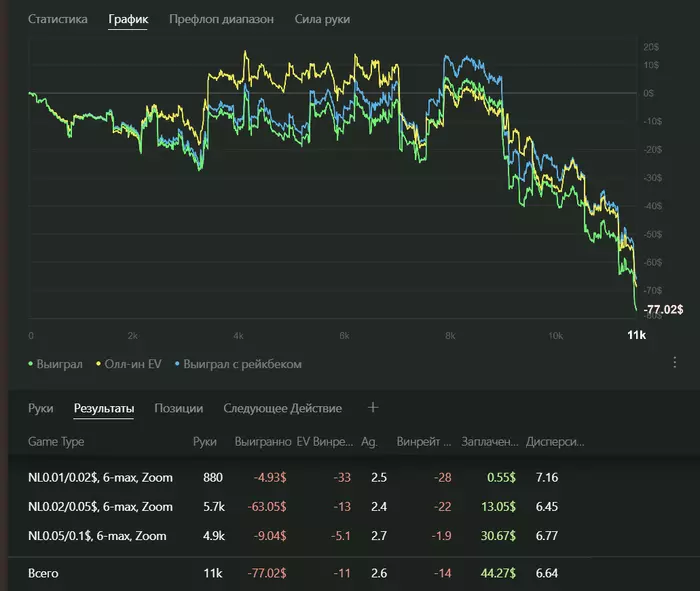The width and height of the screenshot is (700, 591).
Task: Go to the Сила руки tab
Action: pyautogui.click(x=322, y=19)
